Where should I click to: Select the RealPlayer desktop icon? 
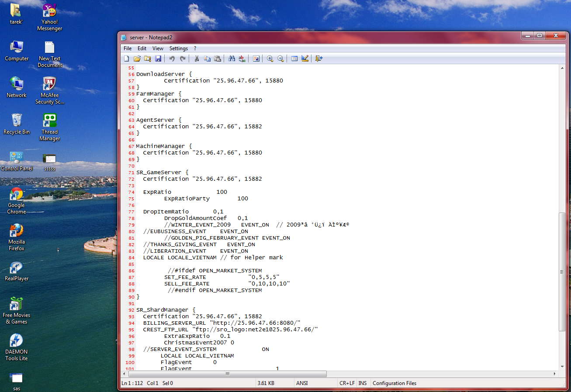[x=17, y=271]
